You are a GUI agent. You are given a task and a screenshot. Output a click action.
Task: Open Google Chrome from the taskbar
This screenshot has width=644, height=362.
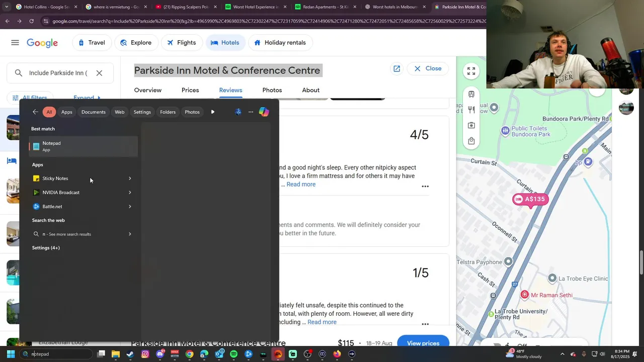189,354
